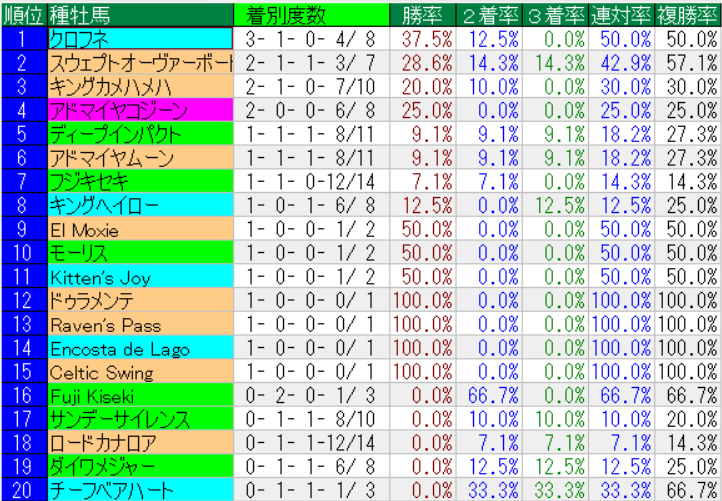Select the Encosta de Lago sire cell
This screenshot has height=501, width=722.
[140, 347]
